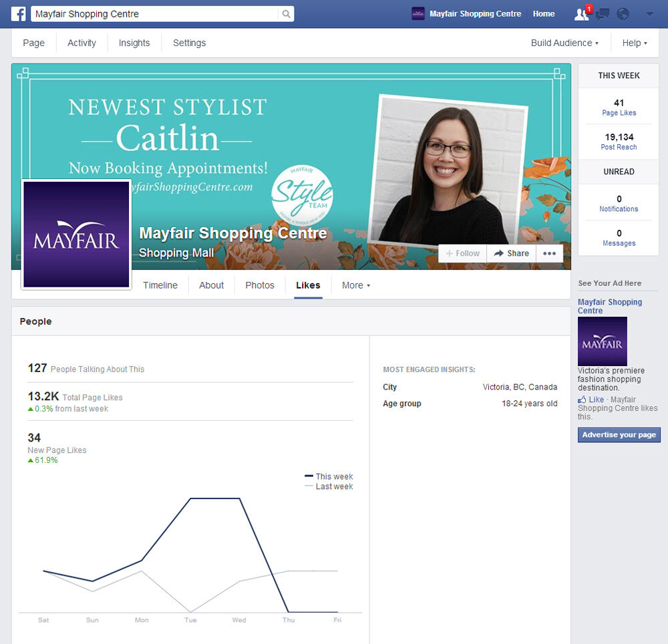This screenshot has width=668, height=644.
Task: Click the thumbs-up Like icon in the ad
Action: (582, 399)
